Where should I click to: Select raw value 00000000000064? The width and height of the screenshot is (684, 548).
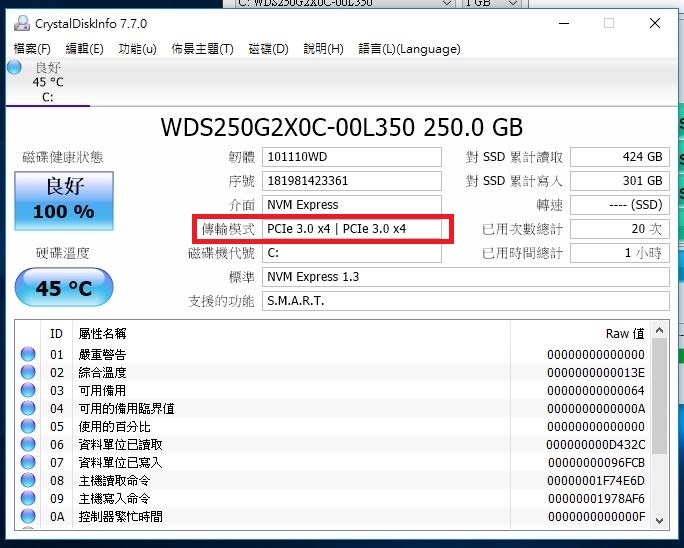click(x=596, y=390)
